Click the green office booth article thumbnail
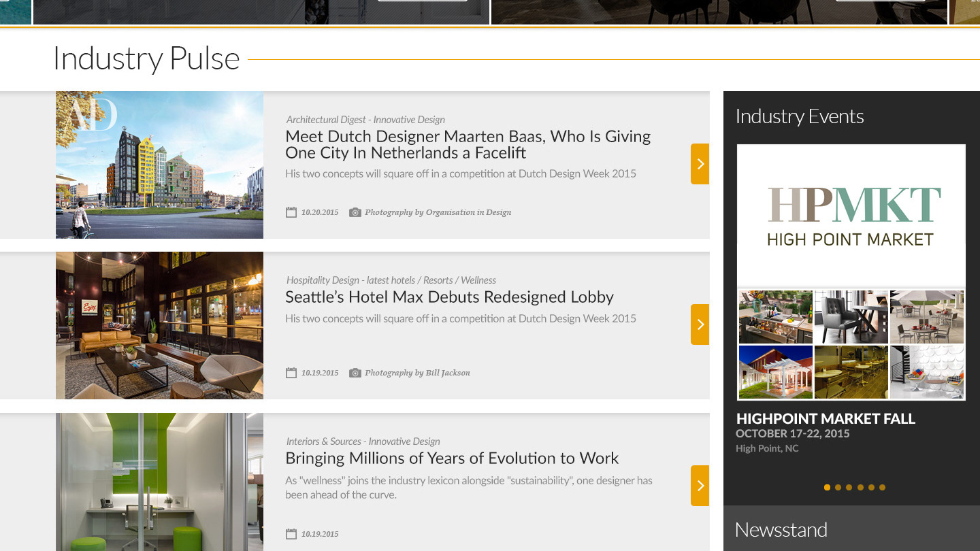This screenshot has height=551, width=980. [x=159, y=482]
